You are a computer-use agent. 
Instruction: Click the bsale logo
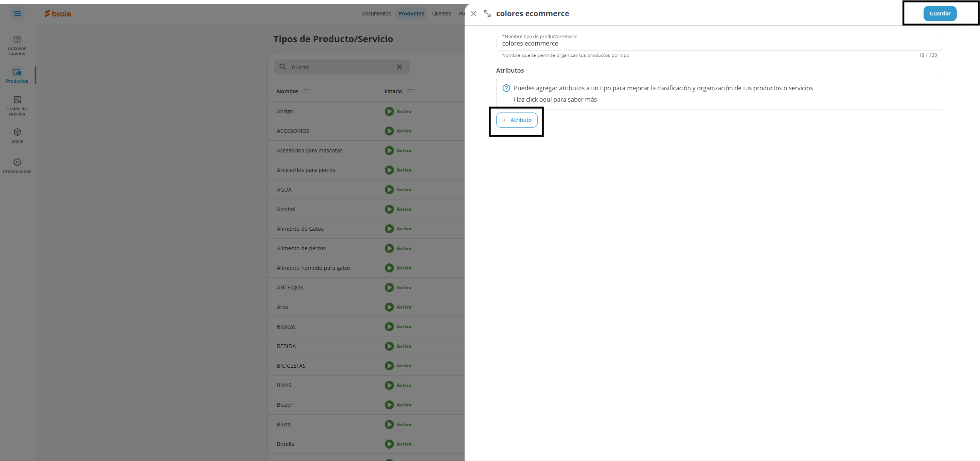(58, 14)
